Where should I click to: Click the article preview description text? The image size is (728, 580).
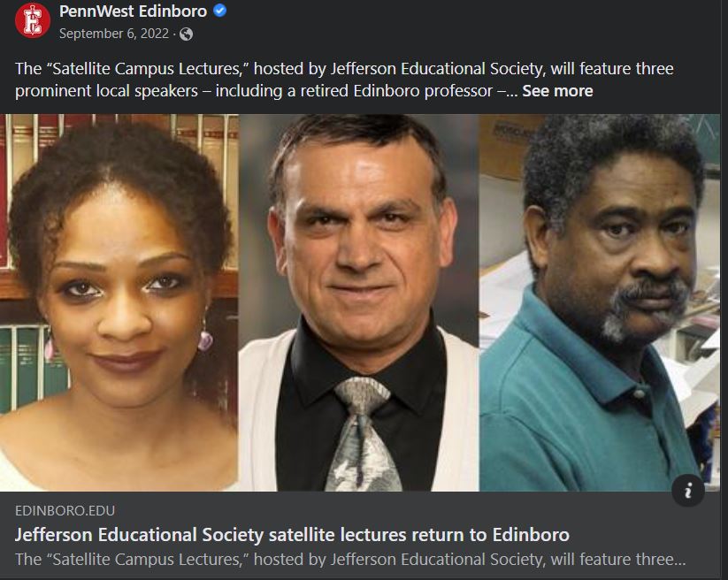pos(349,560)
